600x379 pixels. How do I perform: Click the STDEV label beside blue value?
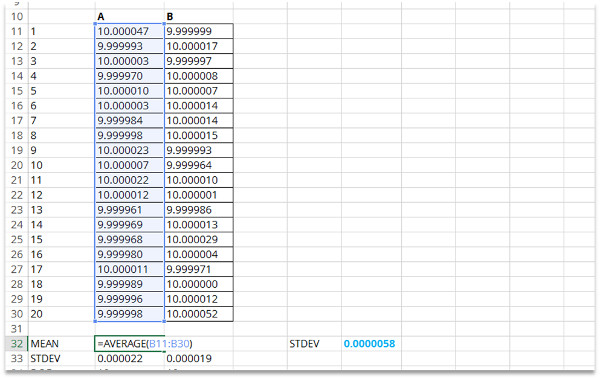point(304,344)
